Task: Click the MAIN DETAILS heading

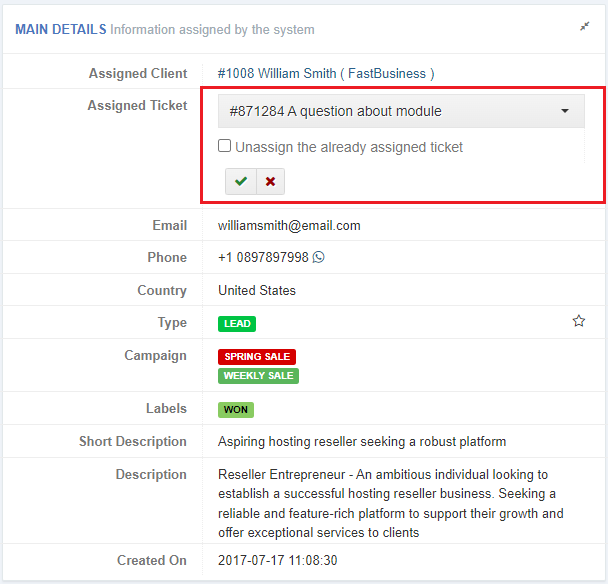Action: pos(60,29)
